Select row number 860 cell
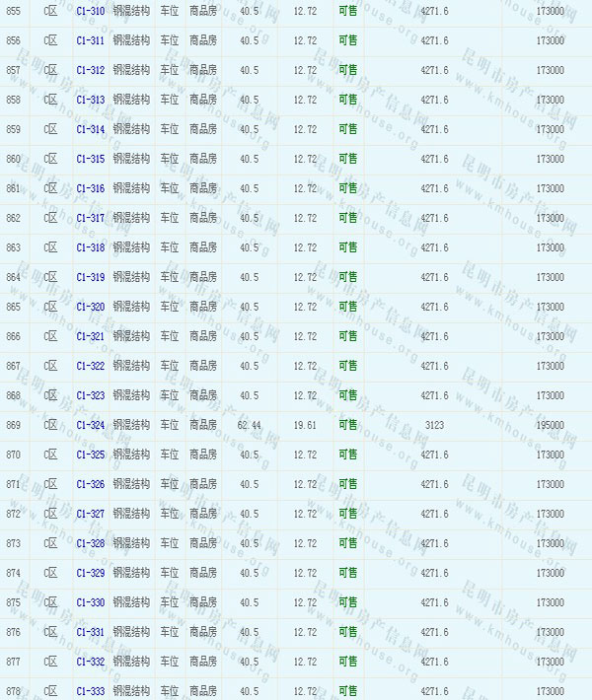This screenshot has height=700, width=592. coord(13,159)
